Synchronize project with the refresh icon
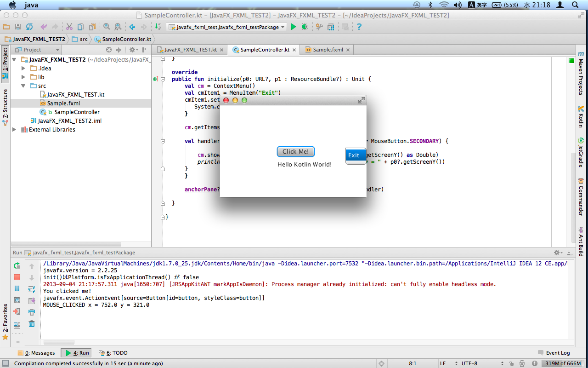Viewport: 588px width, 368px height. 29,27
